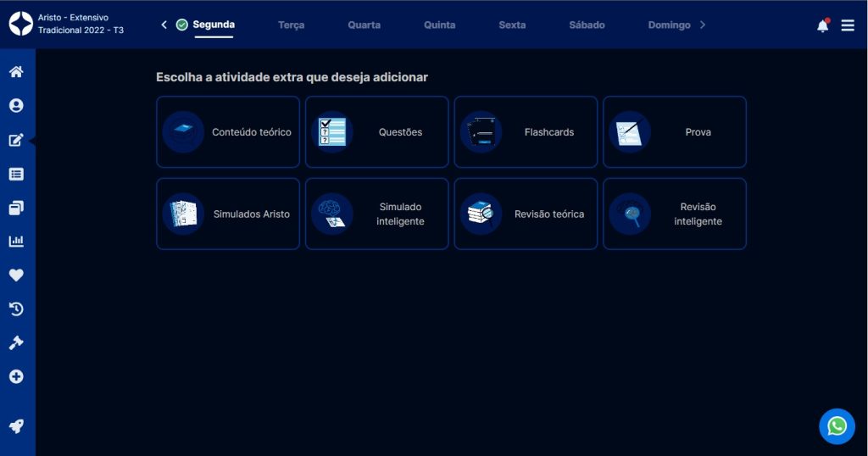Click the home icon in sidebar
The height and width of the screenshot is (456, 868).
click(16, 72)
